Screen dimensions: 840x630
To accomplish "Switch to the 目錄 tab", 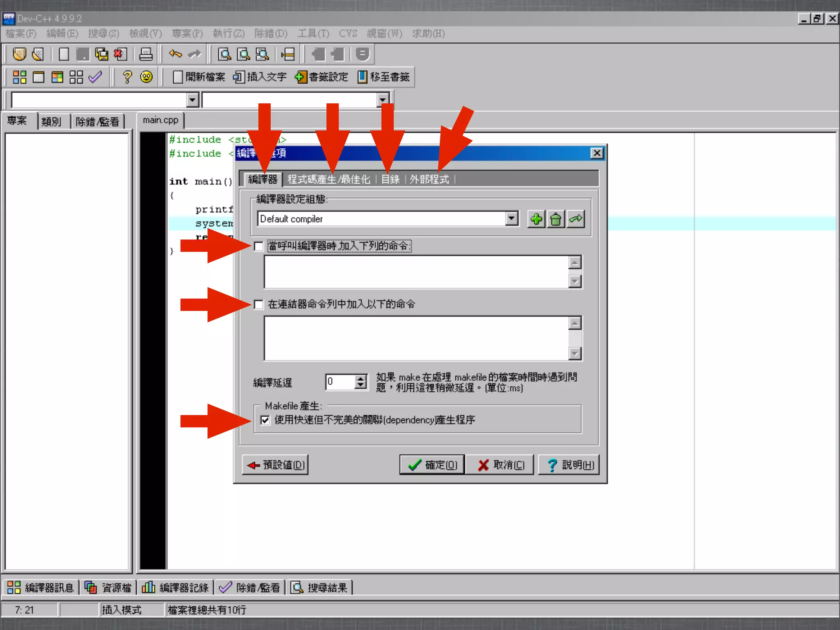I will coord(390,179).
